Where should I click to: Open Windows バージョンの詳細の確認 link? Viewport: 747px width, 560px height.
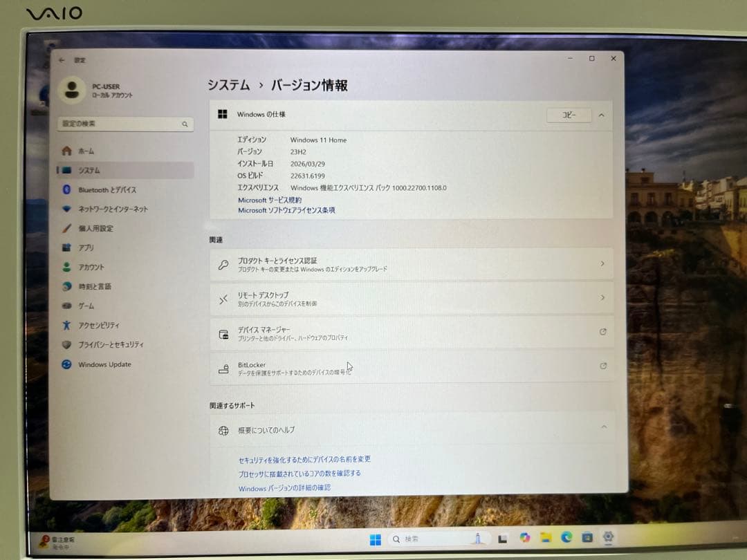(284, 488)
